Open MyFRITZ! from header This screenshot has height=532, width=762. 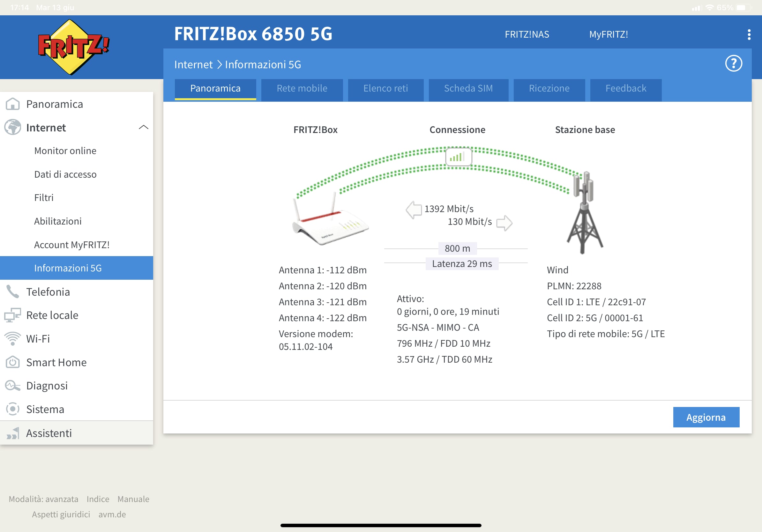(x=609, y=34)
